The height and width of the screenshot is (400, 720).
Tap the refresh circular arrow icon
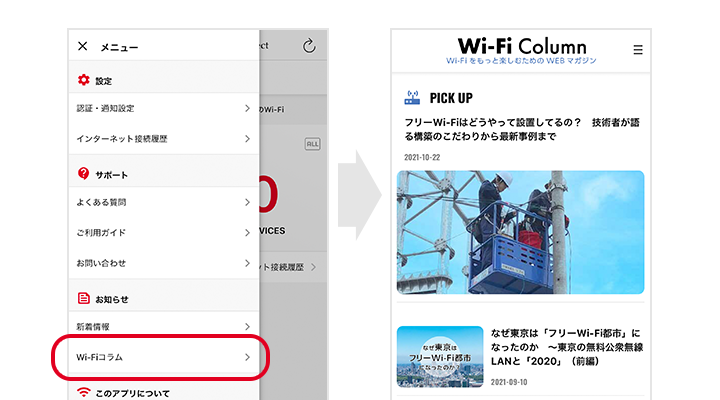(309, 45)
